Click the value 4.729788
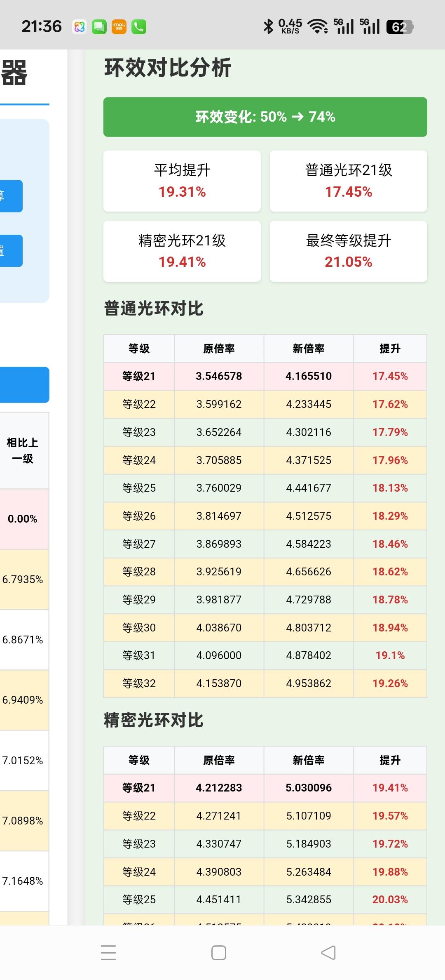The image size is (445, 980). [x=309, y=600]
